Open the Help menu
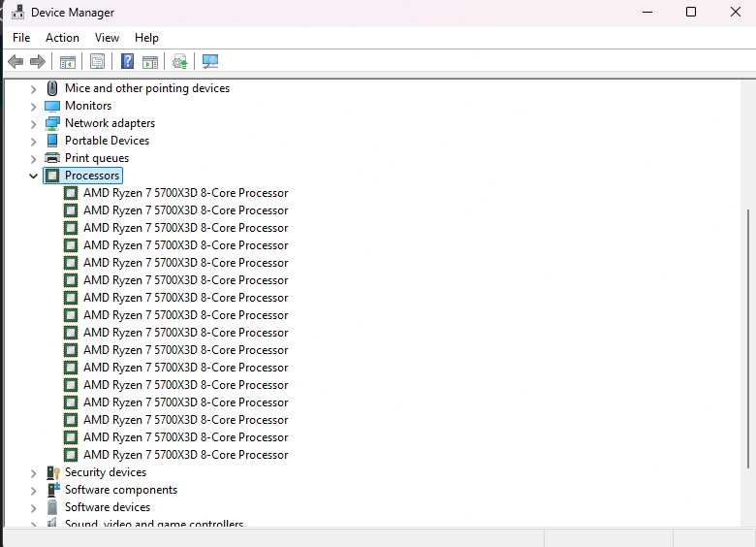Screen dimensions: 756x547 tap(146, 38)
